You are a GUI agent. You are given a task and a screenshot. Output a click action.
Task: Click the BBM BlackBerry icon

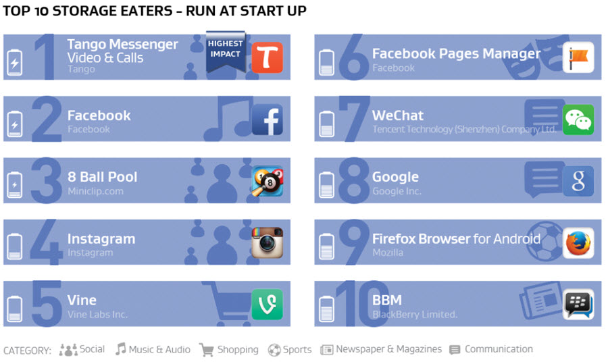578,305
